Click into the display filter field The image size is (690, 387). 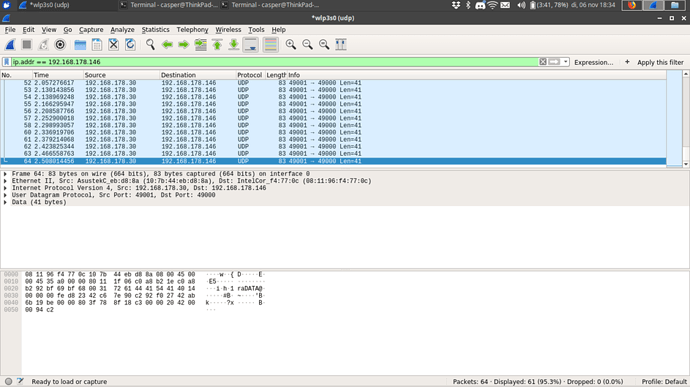point(275,62)
